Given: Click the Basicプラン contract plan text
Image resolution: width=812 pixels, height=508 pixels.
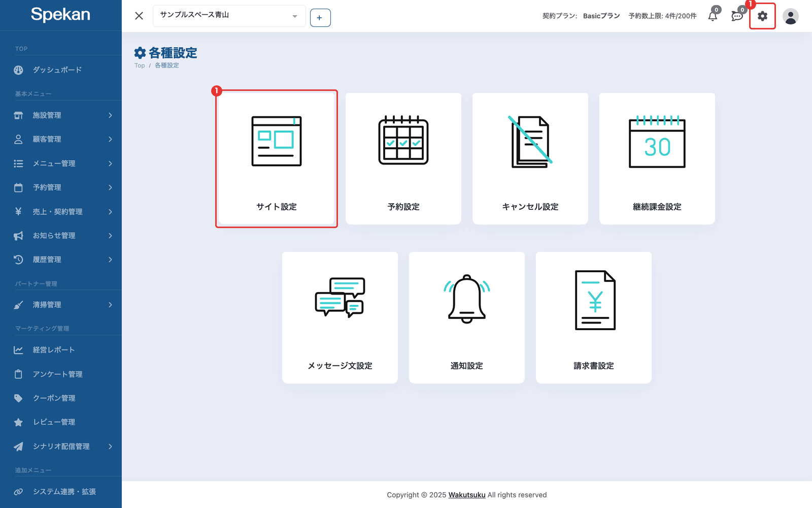Looking at the screenshot, I should pyautogui.click(x=601, y=16).
